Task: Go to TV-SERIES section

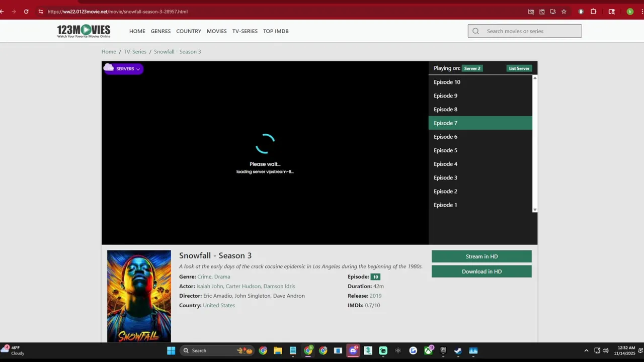Action: (x=245, y=31)
